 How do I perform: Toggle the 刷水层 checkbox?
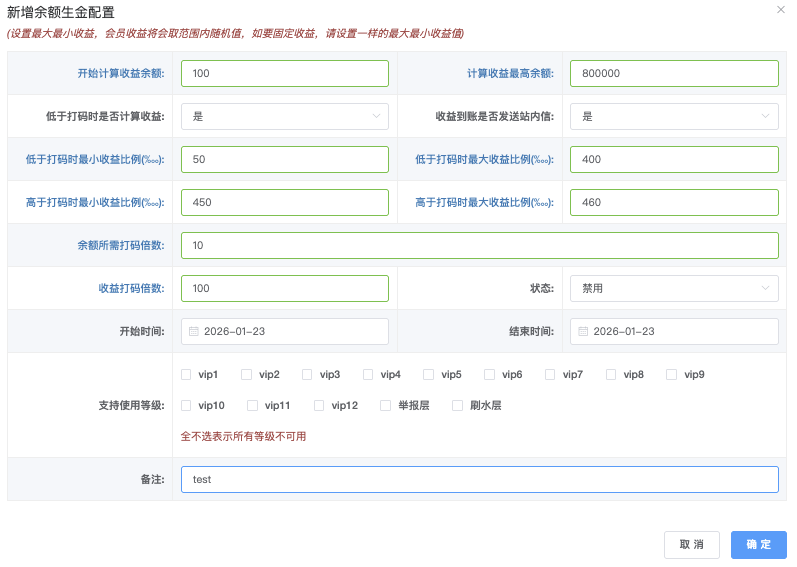(x=458, y=406)
